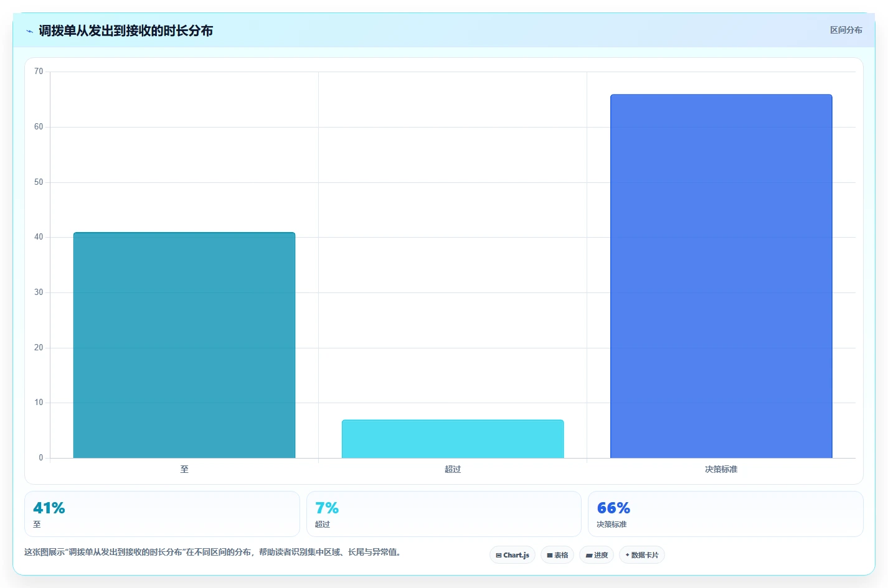The image size is (888, 588).
Task: Click the lightning icon beside the chart title
Action: click(x=29, y=31)
